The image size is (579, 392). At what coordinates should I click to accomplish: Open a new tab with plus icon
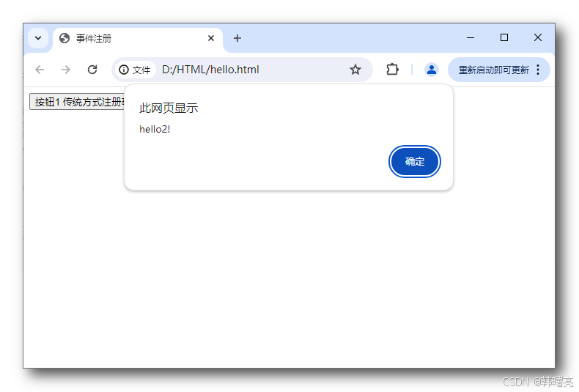coord(237,38)
